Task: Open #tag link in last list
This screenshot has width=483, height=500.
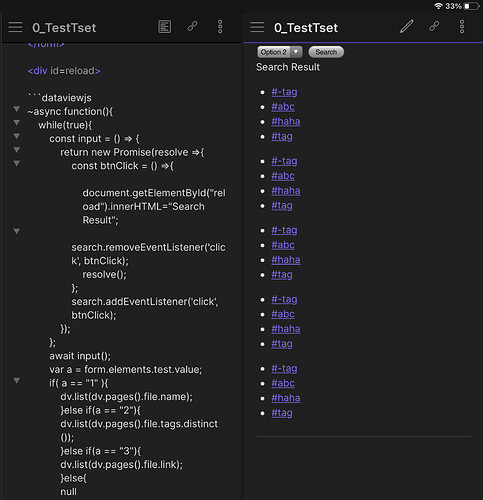Action: click(x=282, y=413)
